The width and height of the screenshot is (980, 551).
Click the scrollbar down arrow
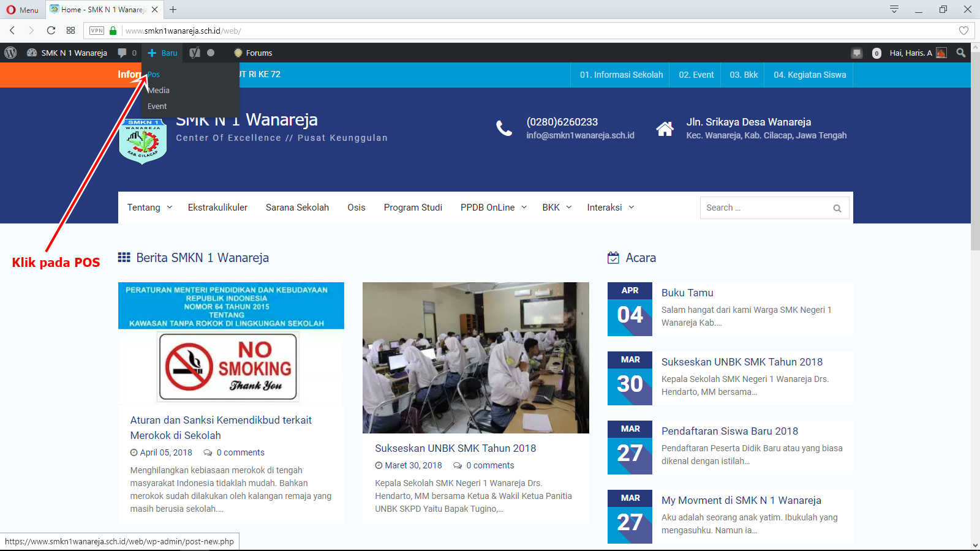[975, 545]
